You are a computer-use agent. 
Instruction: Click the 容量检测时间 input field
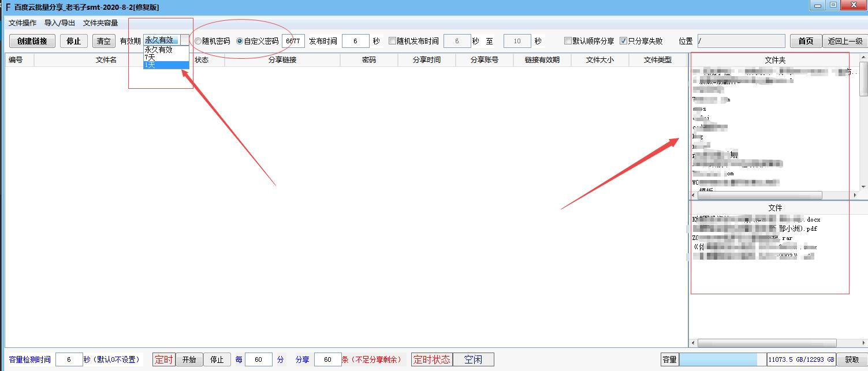pyautogui.click(x=69, y=359)
